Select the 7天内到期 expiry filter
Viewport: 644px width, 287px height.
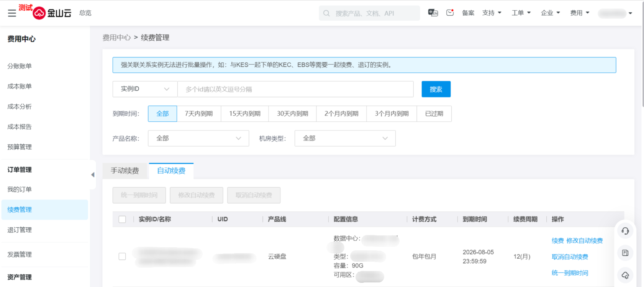coord(198,114)
